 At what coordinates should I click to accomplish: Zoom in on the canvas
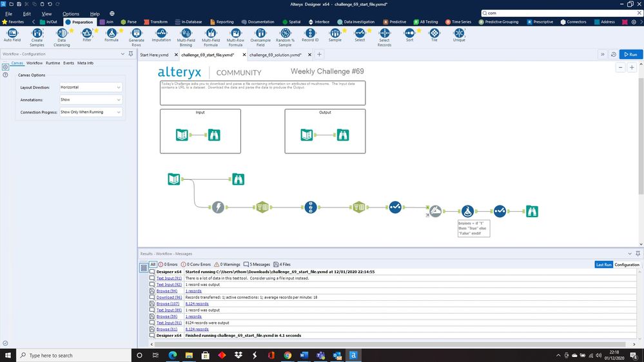pos(632,67)
